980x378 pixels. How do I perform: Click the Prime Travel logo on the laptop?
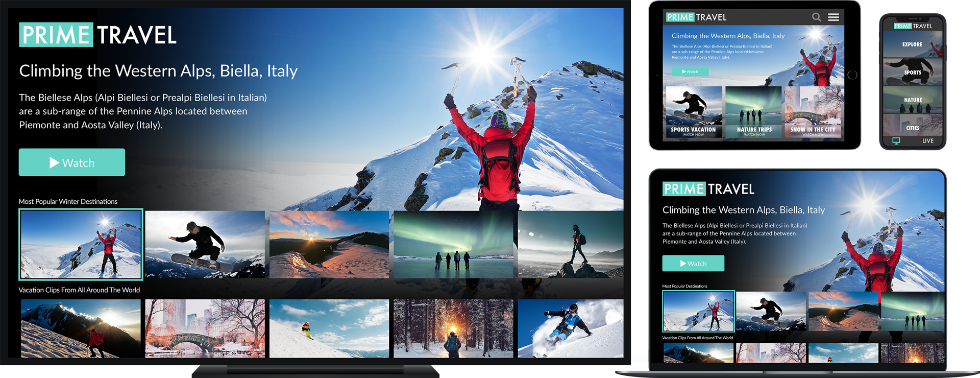708,189
